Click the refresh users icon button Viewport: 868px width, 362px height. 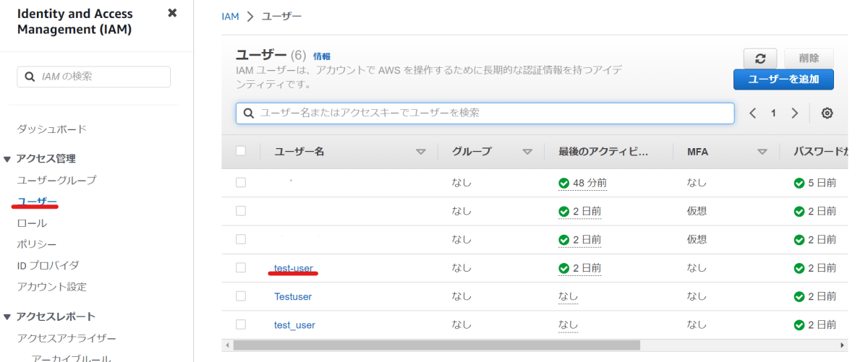tap(760, 59)
